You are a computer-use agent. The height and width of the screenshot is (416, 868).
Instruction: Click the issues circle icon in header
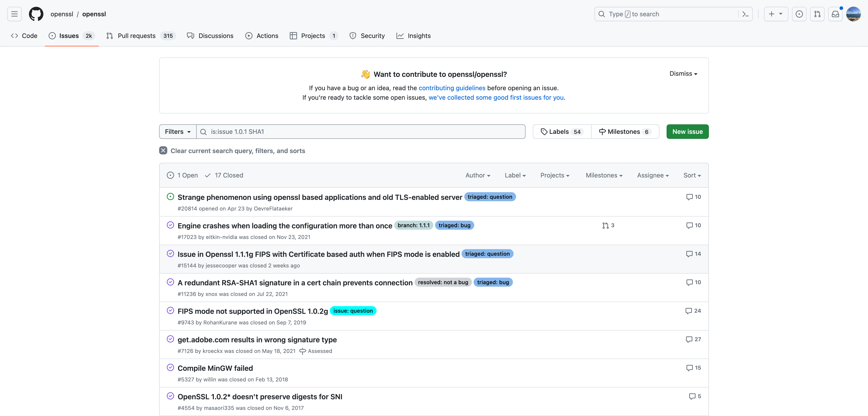799,14
